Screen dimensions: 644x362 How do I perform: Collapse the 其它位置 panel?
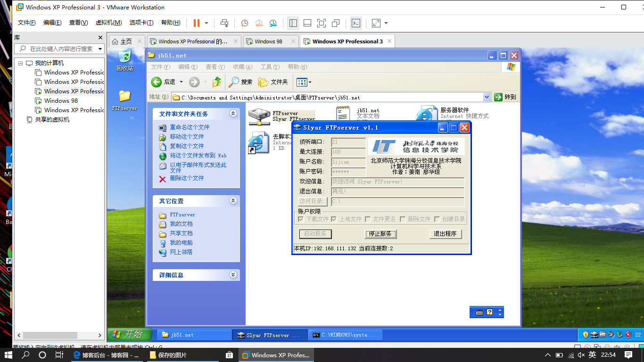(233, 201)
